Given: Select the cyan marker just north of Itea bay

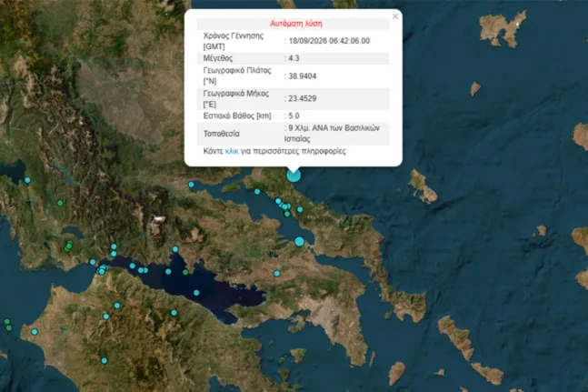Looking at the screenshot, I should [x=175, y=249].
